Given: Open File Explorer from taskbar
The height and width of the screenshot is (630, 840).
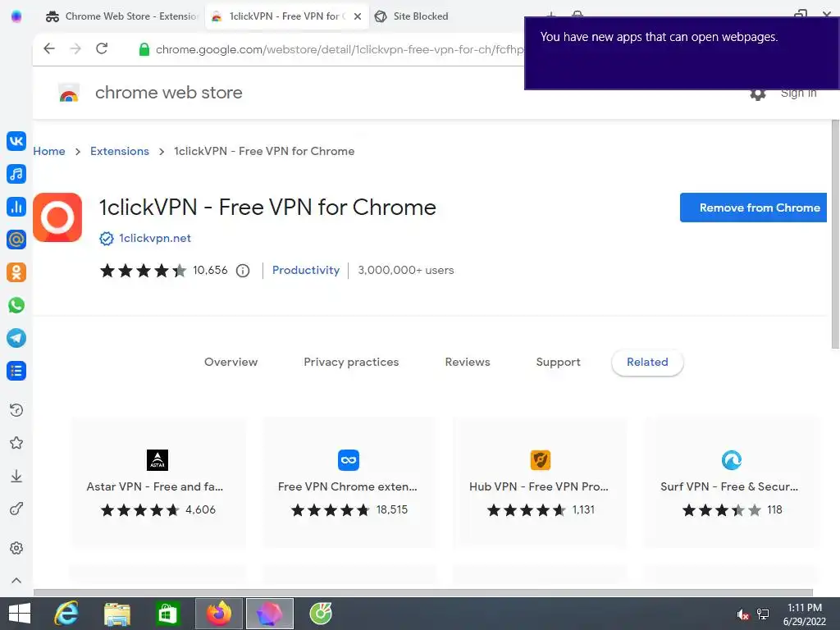Looking at the screenshot, I should point(117,614).
